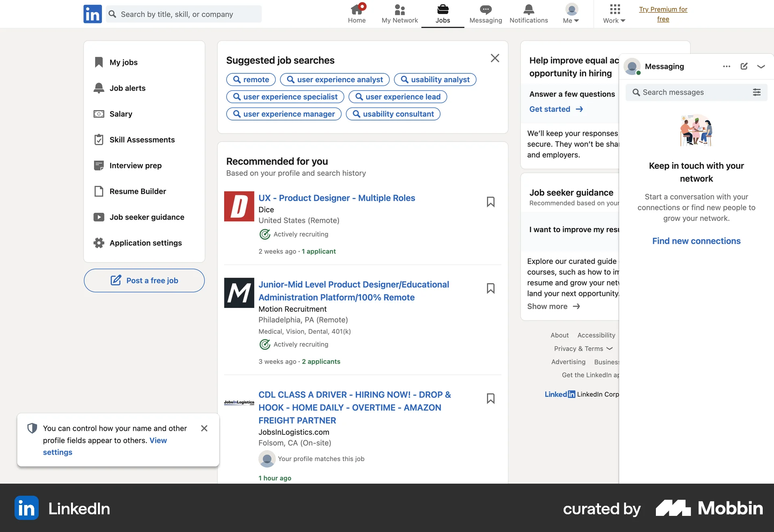This screenshot has width=774, height=532.
Task: Select the My jobs bookmark icon
Action: (99, 62)
